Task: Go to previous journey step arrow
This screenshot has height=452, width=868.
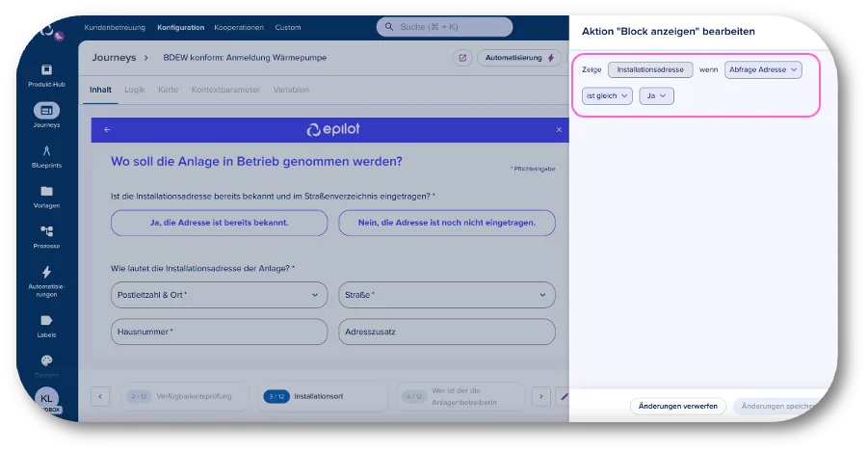Action: point(100,397)
